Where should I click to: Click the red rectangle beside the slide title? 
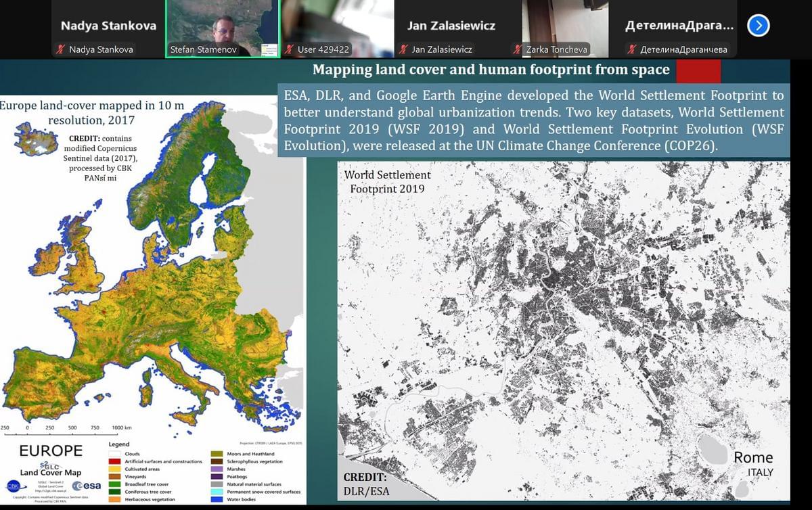pos(698,72)
